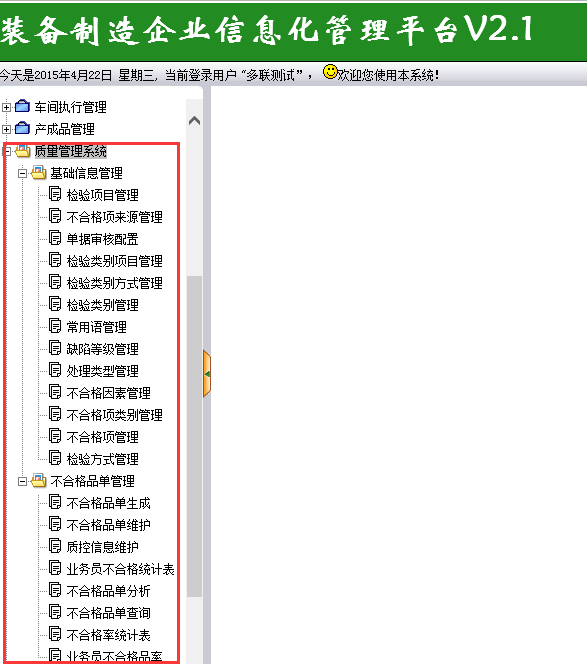Open the 不合格品单查询 page link
587x664 pixels.
coord(108,614)
